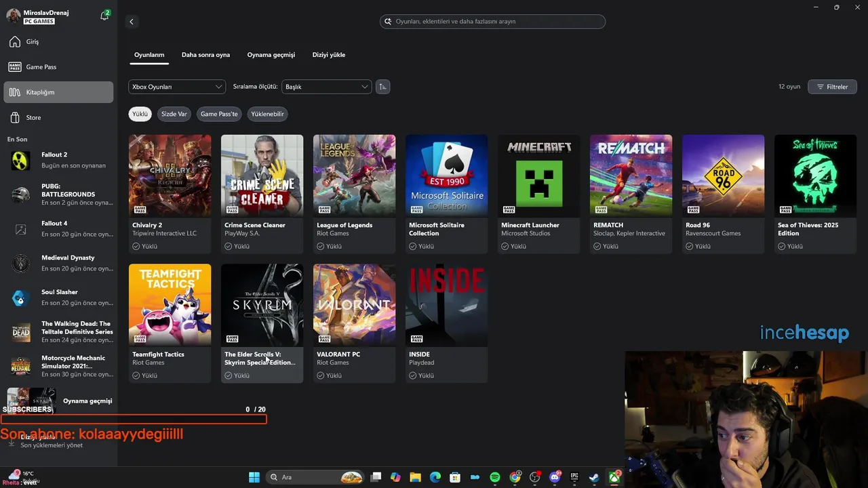This screenshot has width=868, height=488.
Task: Open File Explorer from the taskbar
Action: click(x=416, y=477)
